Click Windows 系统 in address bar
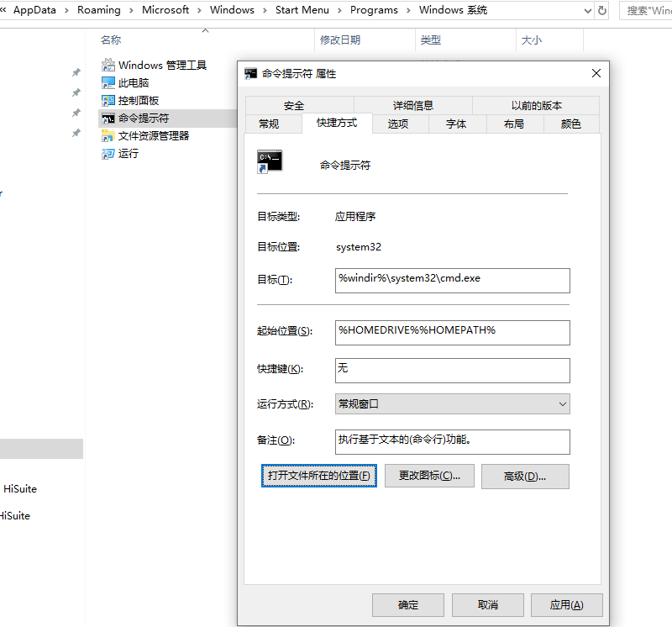Image resolution: width=672 pixels, height=627 pixels. (x=453, y=10)
